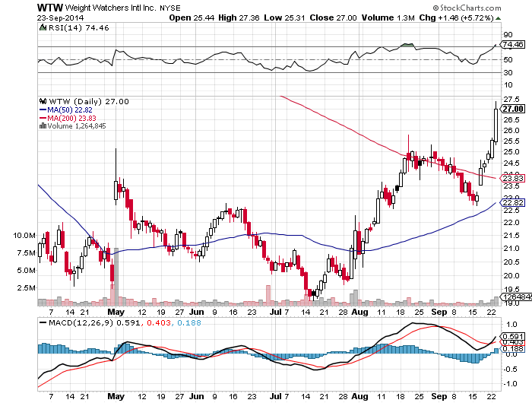The height and width of the screenshot is (403, 532).
Task: Click the Weight Watchers Intl Inc. company name
Action: pyautogui.click(x=110, y=8)
